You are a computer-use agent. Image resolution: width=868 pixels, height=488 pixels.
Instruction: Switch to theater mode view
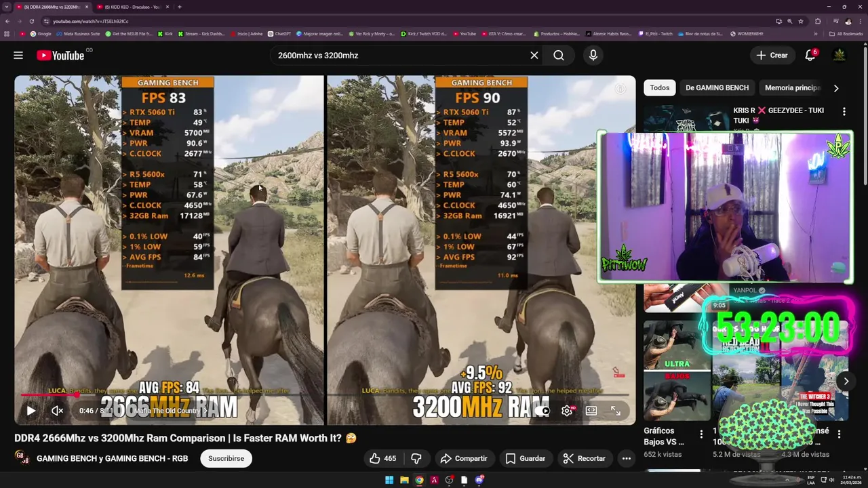coord(591,410)
